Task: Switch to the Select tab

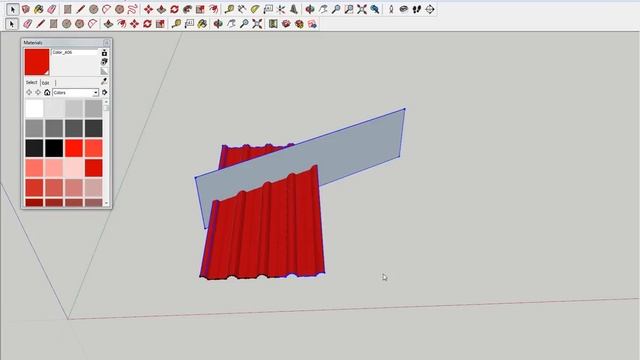Action: pos(31,82)
